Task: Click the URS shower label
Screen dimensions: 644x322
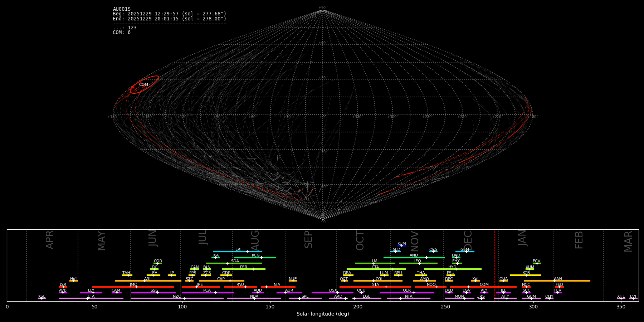Action: coord(480,296)
